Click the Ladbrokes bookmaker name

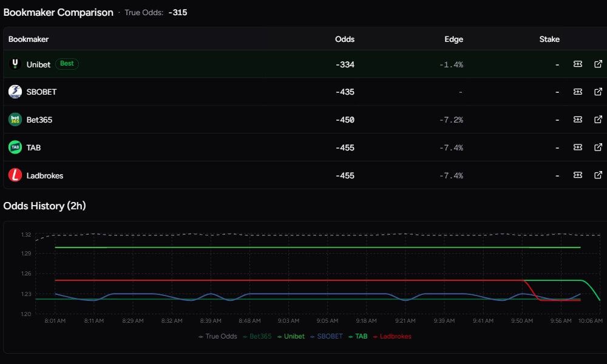pyautogui.click(x=45, y=175)
